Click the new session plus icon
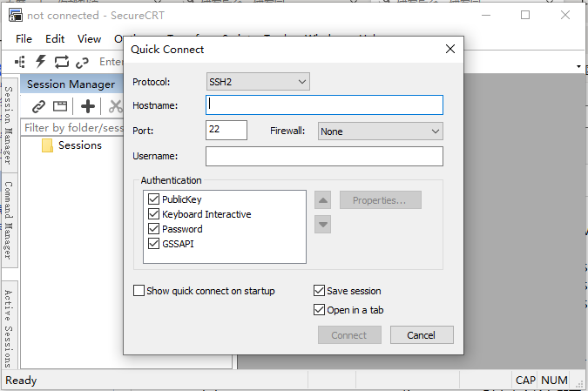 [x=87, y=106]
